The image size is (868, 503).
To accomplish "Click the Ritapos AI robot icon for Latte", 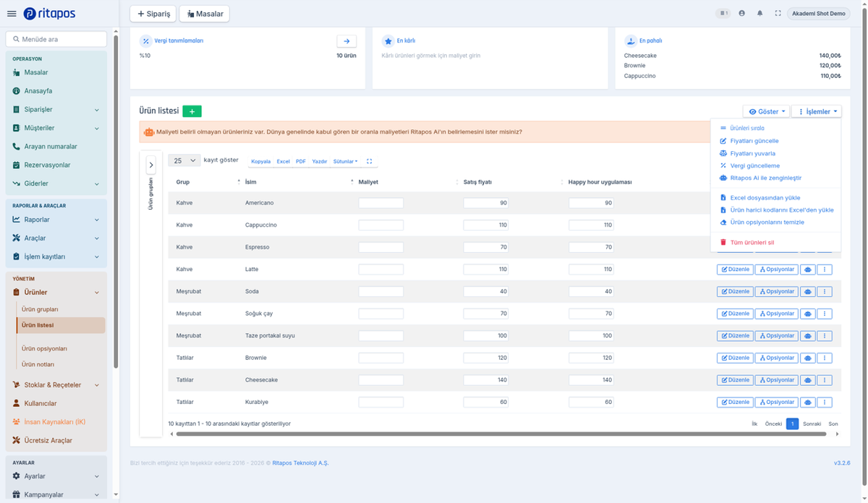I will [807, 270].
